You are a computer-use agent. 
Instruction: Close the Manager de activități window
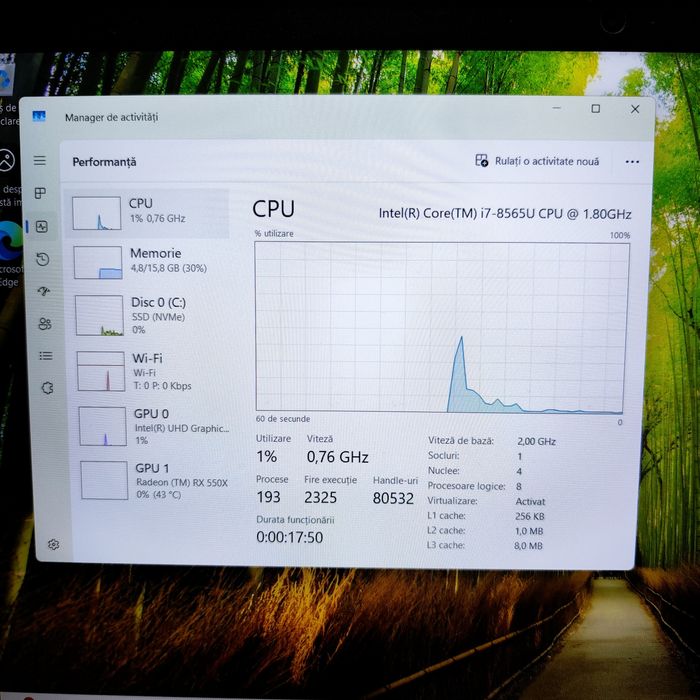click(635, 109)
